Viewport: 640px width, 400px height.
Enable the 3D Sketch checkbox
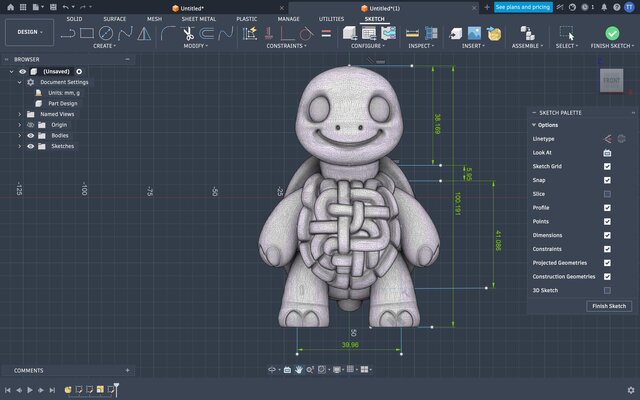click(607, 291)
